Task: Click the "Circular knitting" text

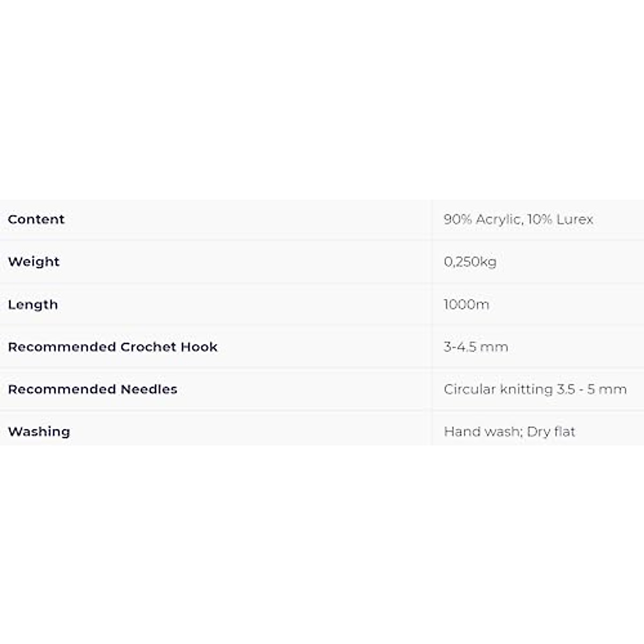Action: click(x=498, y=389)
